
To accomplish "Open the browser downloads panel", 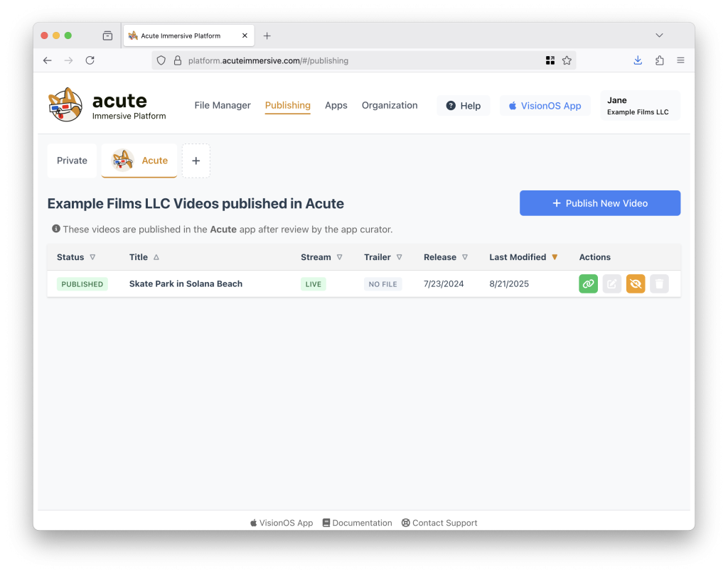I will pyautogui.click(x=638, y=60).
